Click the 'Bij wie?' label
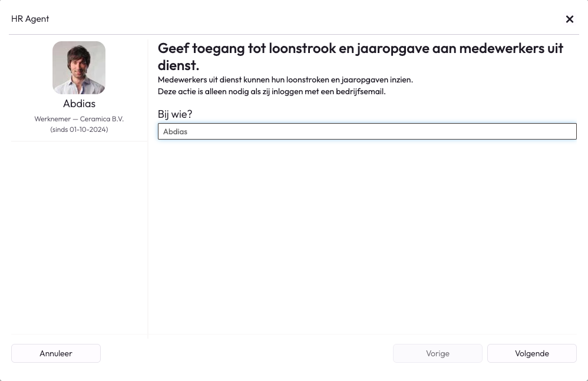Image resolution: width=588 pixels, height=381 pixels. (x=175, y=114)
